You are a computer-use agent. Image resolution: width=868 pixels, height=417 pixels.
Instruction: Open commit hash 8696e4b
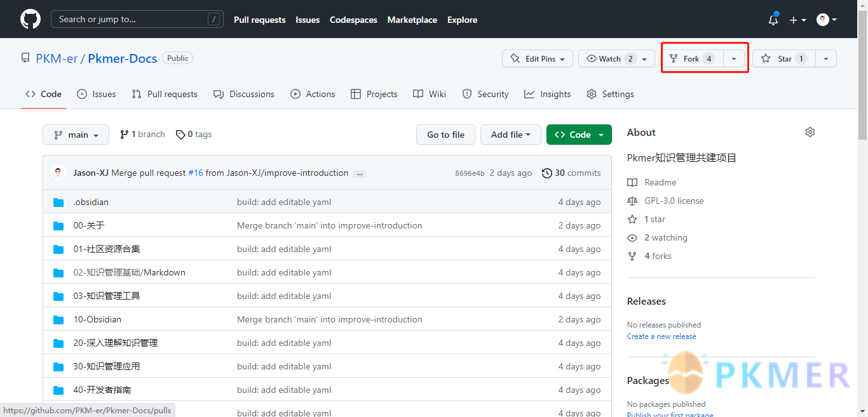pos(470,173)
